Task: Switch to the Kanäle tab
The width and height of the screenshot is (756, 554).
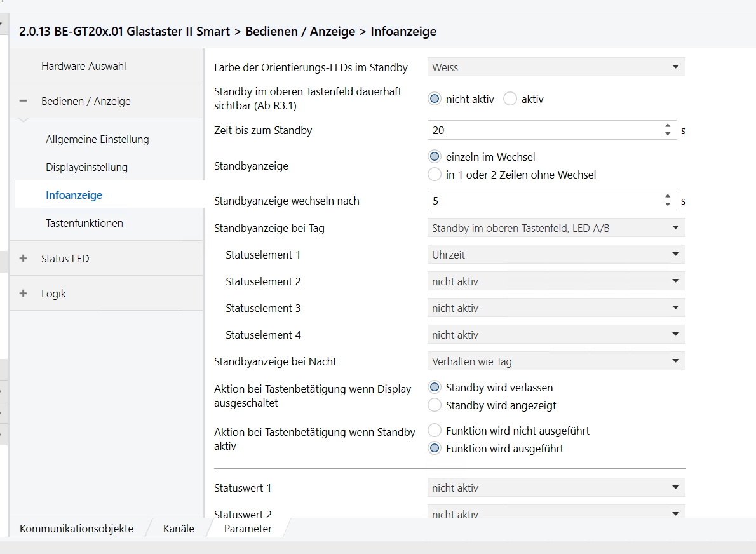Action: coord(179,529)
